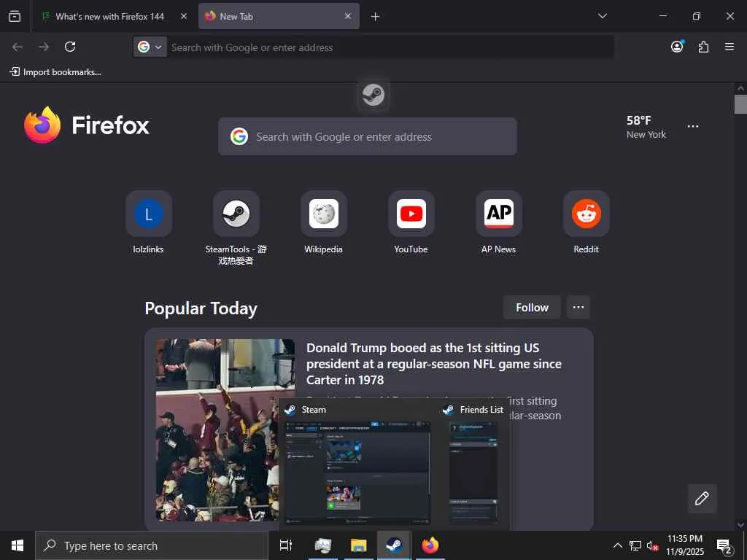Focus the address bar field
Viewport: 747px width, 560px height.
pos(391,47)
